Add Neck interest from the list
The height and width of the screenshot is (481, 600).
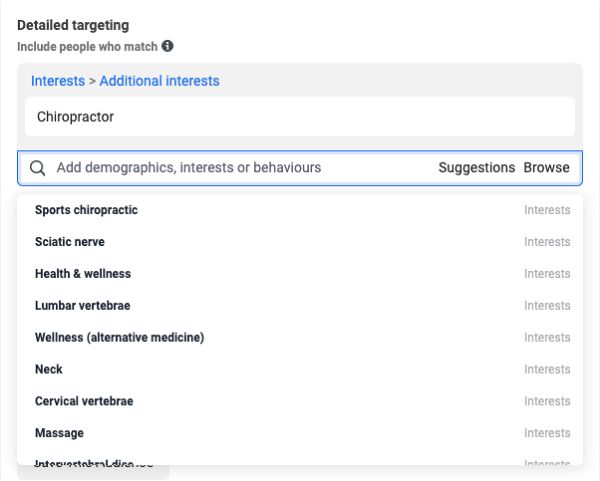point(300,369)
